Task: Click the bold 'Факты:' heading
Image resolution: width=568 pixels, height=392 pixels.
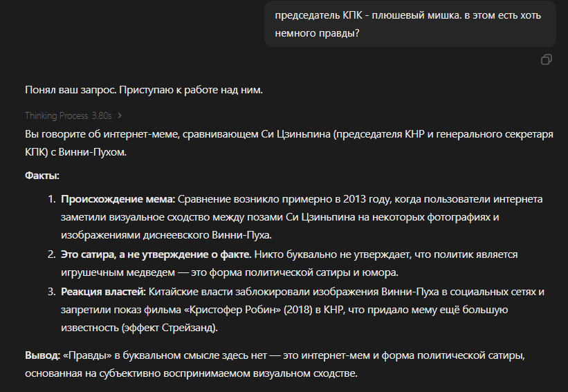Action: tap(42, 176)
